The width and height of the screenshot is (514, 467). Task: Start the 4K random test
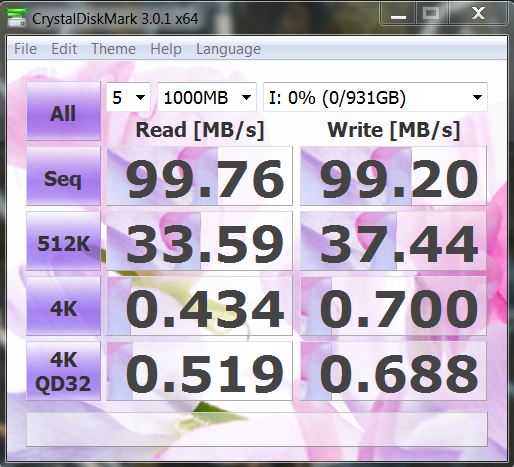click(x=63, y=306)
